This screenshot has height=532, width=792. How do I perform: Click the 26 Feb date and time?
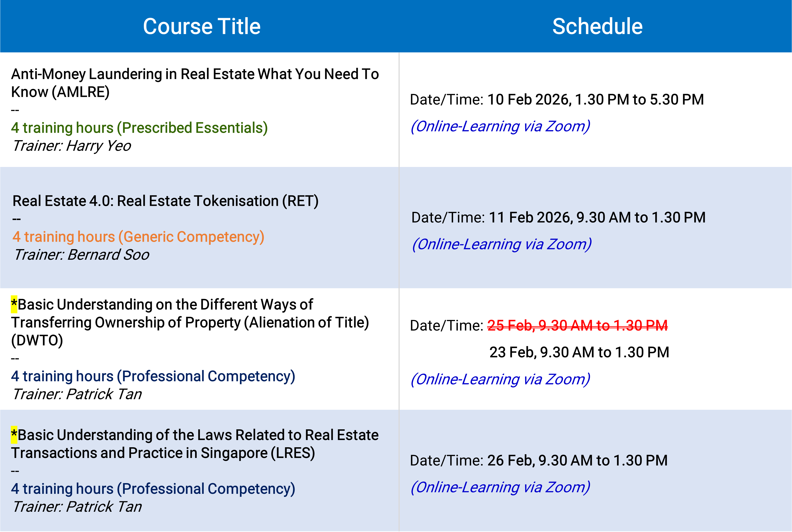577,461
